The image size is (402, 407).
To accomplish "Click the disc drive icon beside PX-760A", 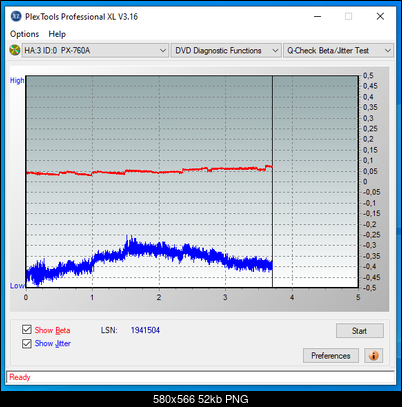I will pos(15,50).
